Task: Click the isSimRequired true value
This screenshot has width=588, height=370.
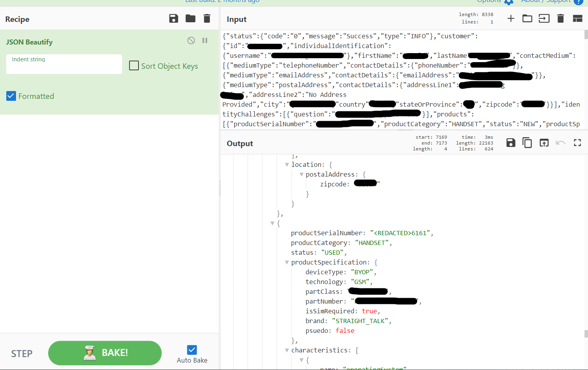Action: point(369,311)
